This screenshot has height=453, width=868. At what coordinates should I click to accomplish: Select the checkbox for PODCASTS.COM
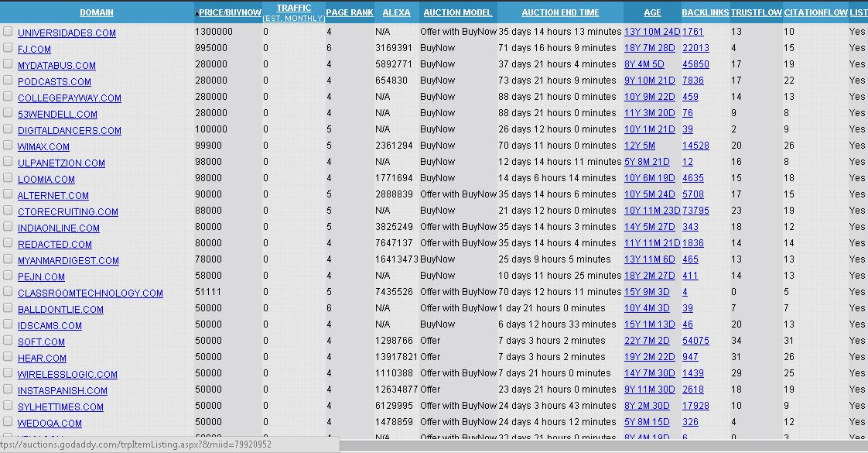pyautogui.click(x=8, y=81)
